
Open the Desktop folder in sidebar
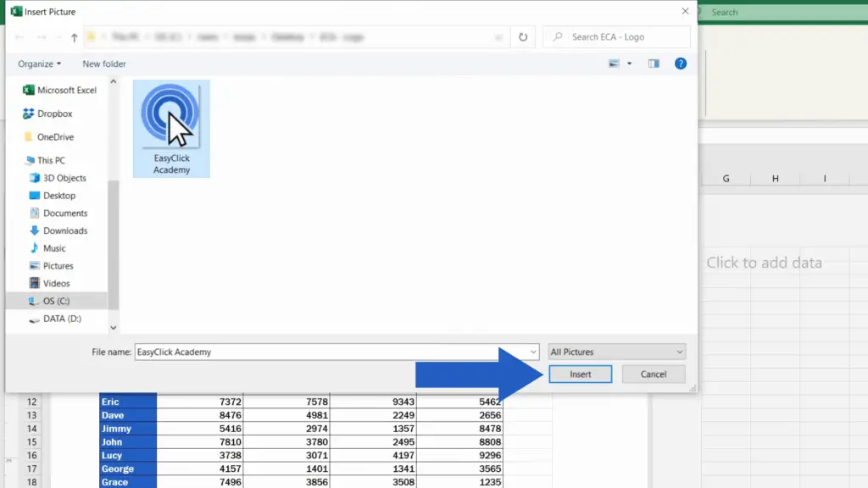(x=52, y=196)
